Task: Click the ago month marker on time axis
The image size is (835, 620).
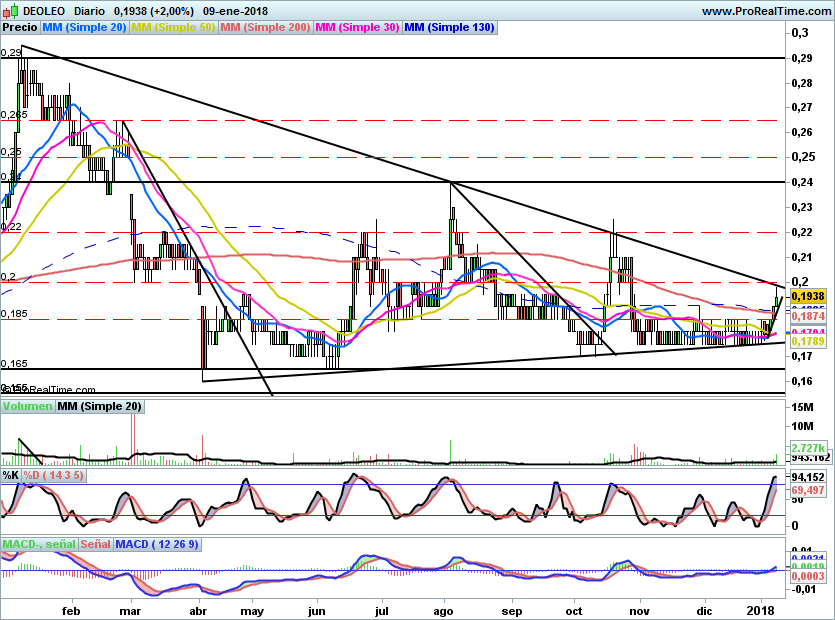Action: pos(445,608)
